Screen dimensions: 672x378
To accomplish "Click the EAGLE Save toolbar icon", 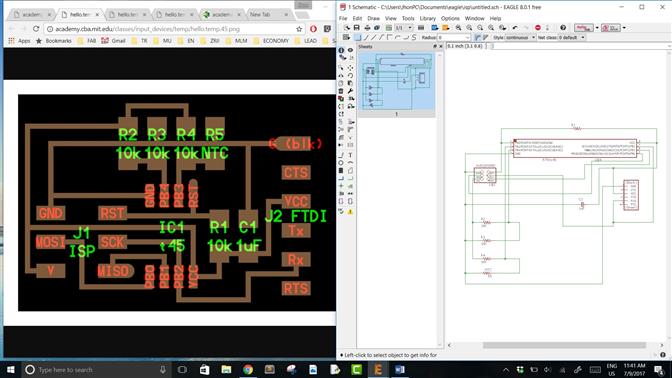I will (357, 28).
